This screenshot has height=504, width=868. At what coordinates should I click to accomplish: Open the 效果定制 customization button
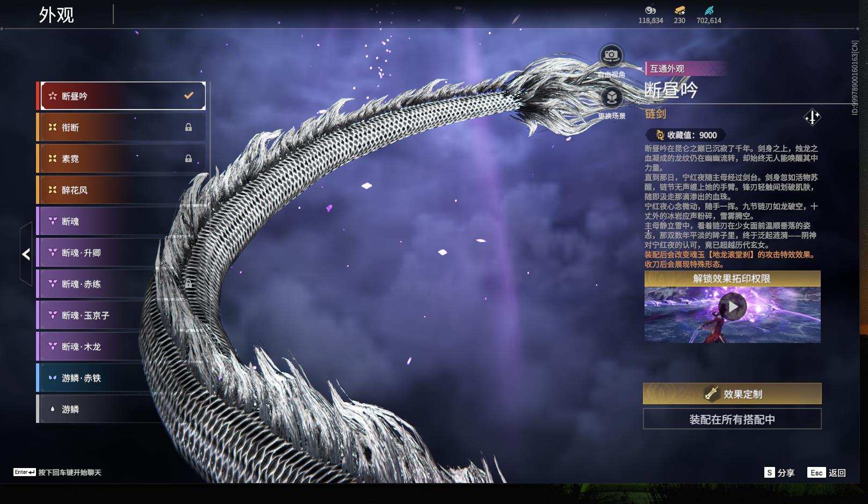733,393
